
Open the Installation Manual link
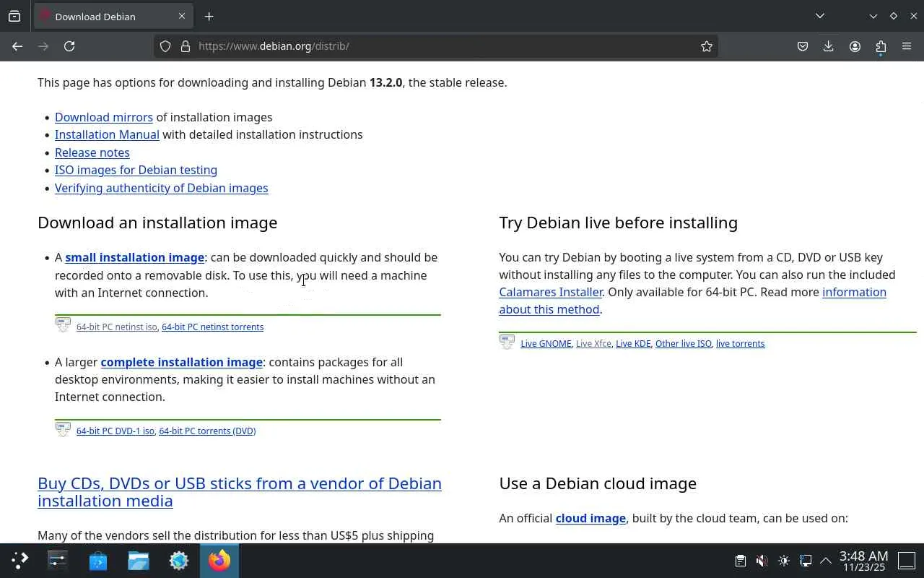pyautogui.click(x=107, y=134)
